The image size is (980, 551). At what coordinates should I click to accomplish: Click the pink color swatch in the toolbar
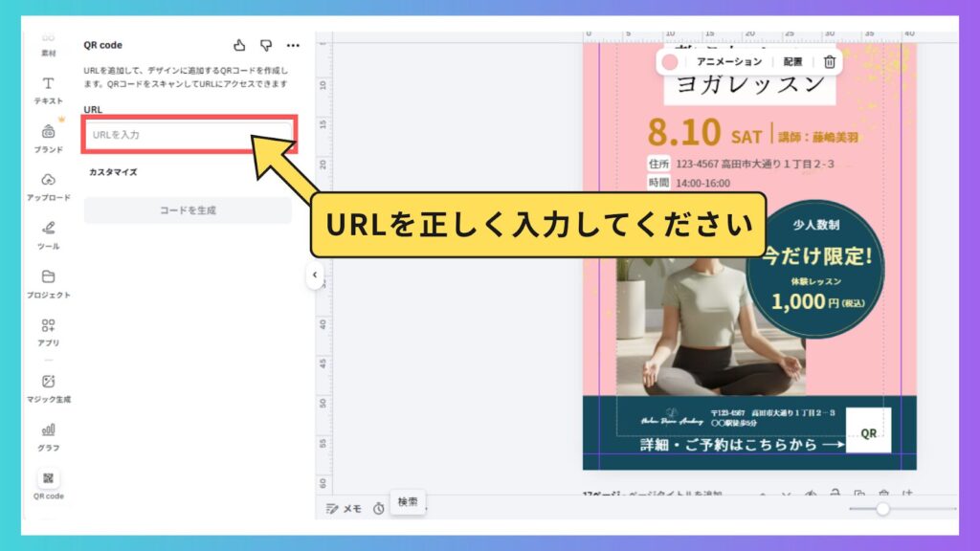click(670, 61)
